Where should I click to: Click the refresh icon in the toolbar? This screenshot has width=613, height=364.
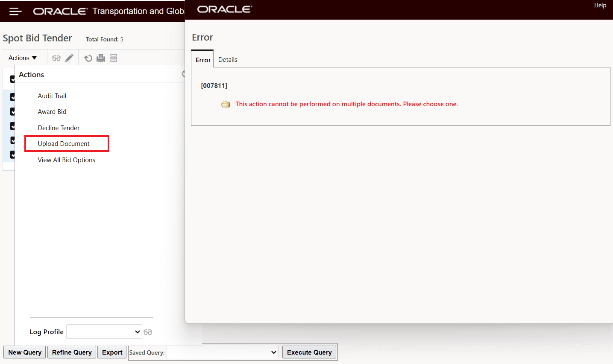tap(88, 58)
